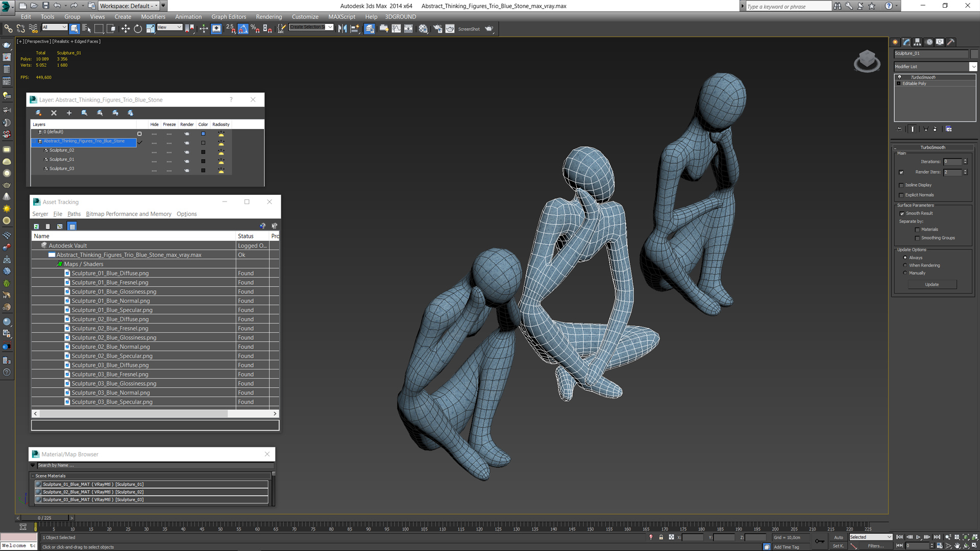Expand the Editable Poly plus box
Screen dimensions: 980x551
coord(899,84)
